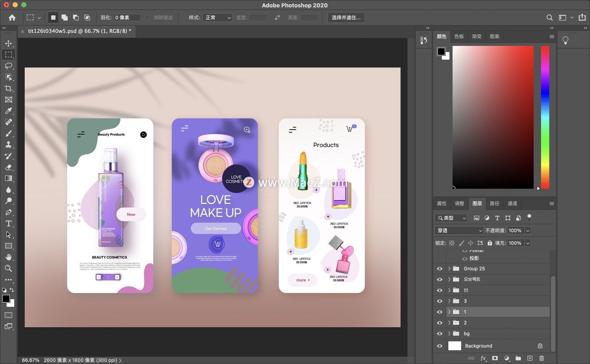Toggle visibility of the bg group
Screen dimensions: 590x364
[x=440, y=334]
